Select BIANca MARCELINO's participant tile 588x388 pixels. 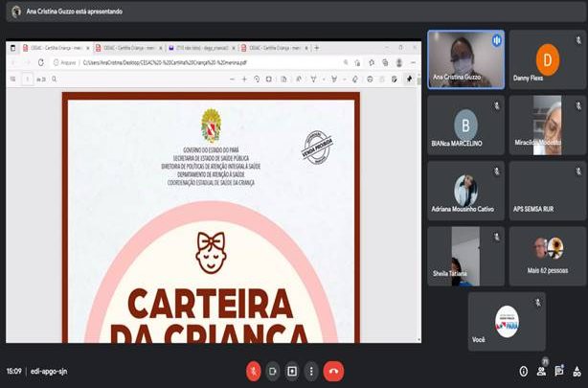click(x=465, y=125)
